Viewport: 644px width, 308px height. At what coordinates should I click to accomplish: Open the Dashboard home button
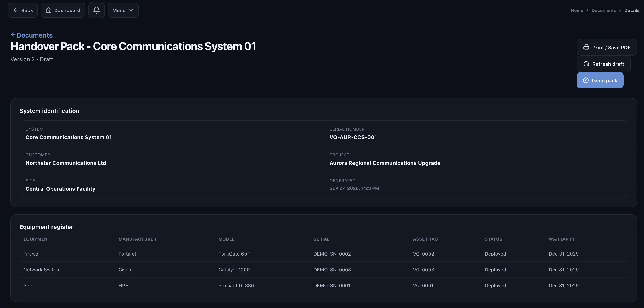click(x=63, y=10)
